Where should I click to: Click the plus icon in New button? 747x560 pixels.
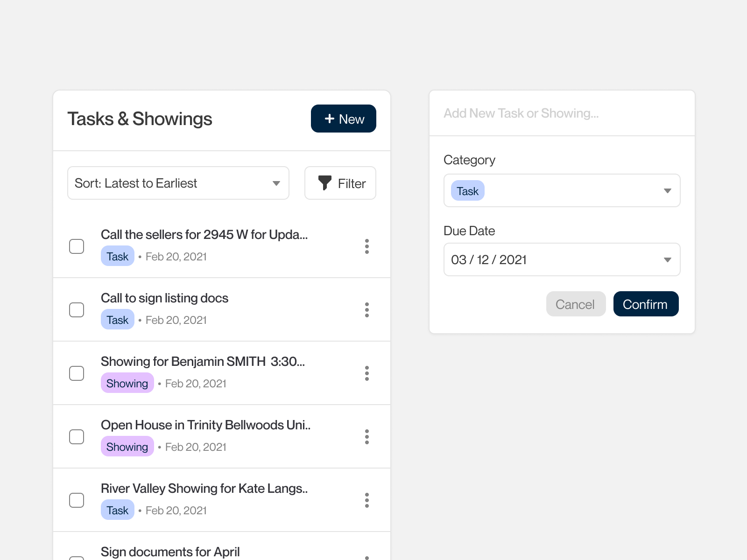click(330, 119)
